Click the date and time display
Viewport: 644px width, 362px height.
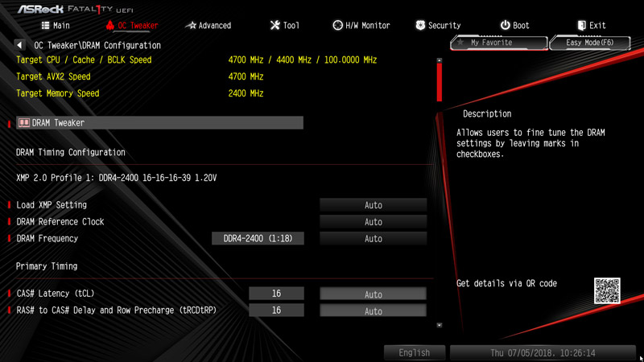coord(543,352)
